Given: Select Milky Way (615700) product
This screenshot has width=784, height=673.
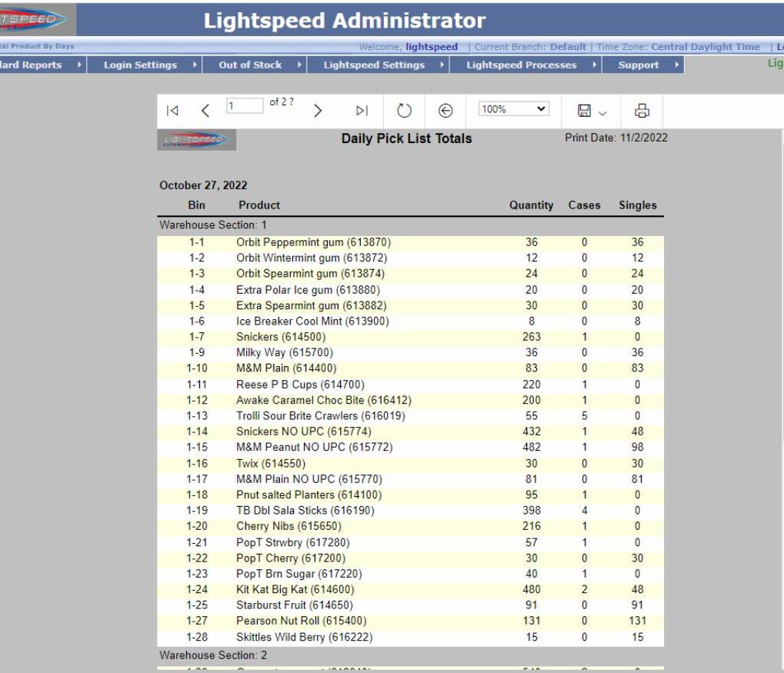Looking at the screenshot, I should [285, 352].
